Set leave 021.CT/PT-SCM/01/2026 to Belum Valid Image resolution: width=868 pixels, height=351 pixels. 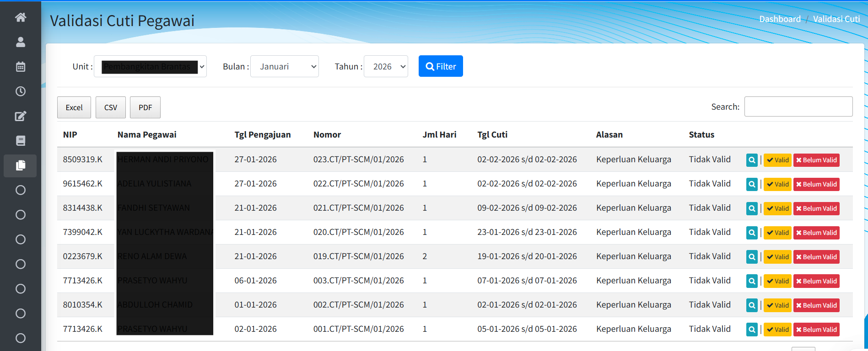coord(816,208)
